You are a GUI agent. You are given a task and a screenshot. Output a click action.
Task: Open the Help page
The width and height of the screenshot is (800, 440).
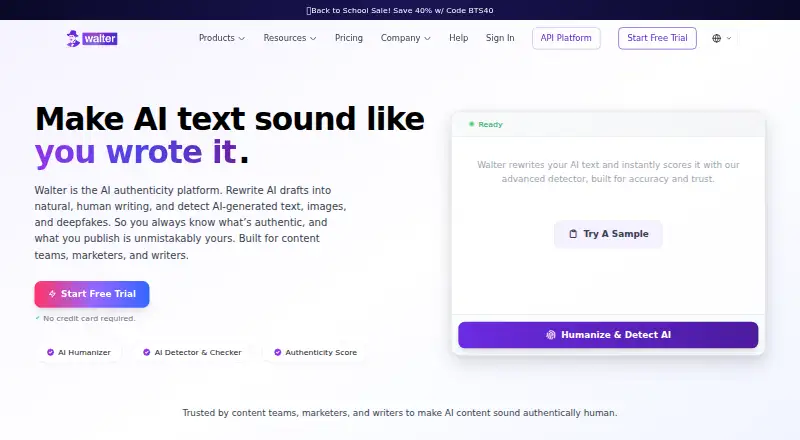pos(459,38)
